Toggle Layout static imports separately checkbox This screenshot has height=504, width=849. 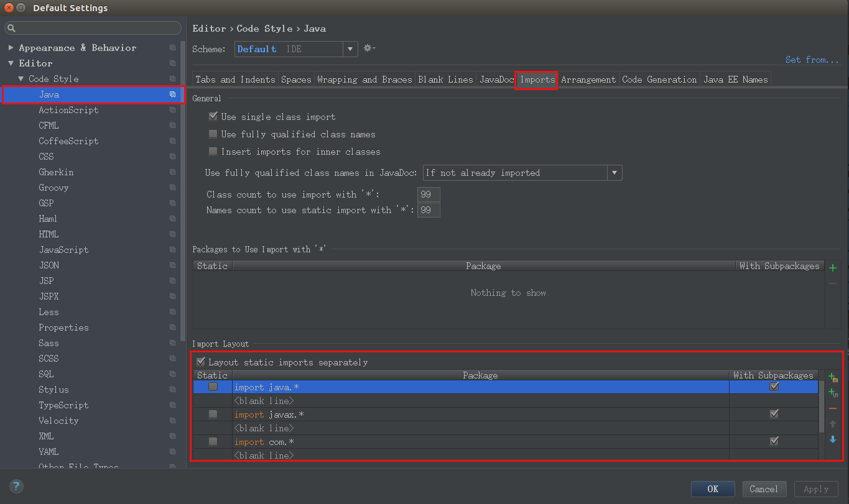(201, 362)
